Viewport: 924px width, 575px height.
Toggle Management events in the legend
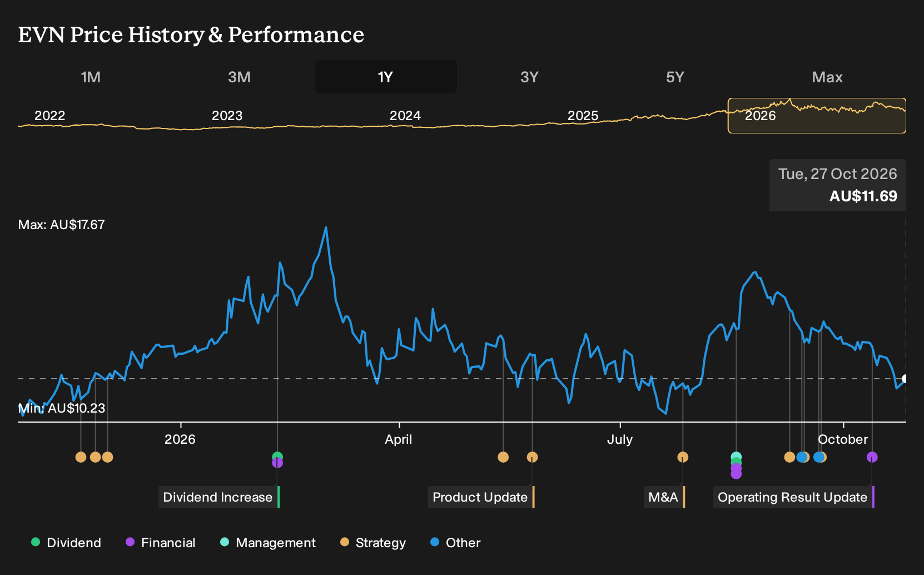pyautogui.click(x=268, y=543)
